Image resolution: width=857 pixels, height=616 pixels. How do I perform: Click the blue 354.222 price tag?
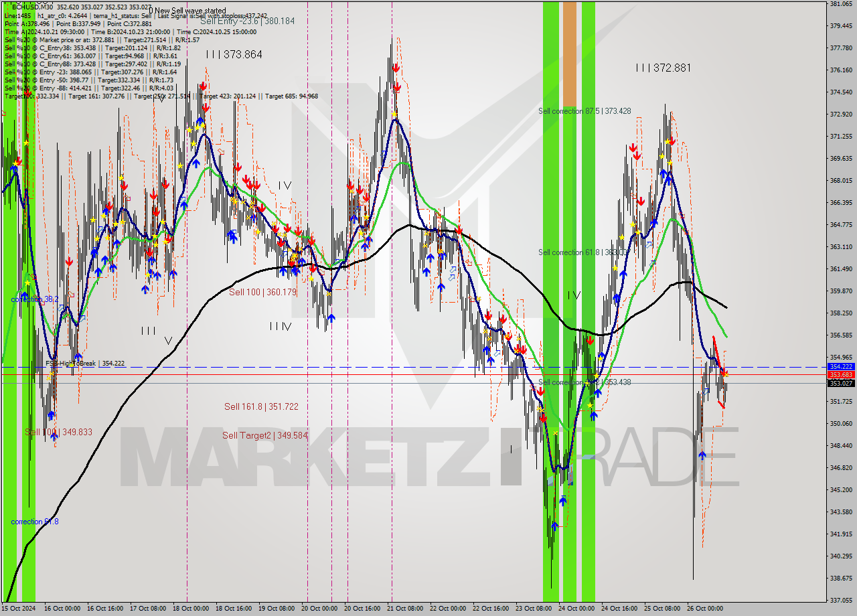[841, 367]
